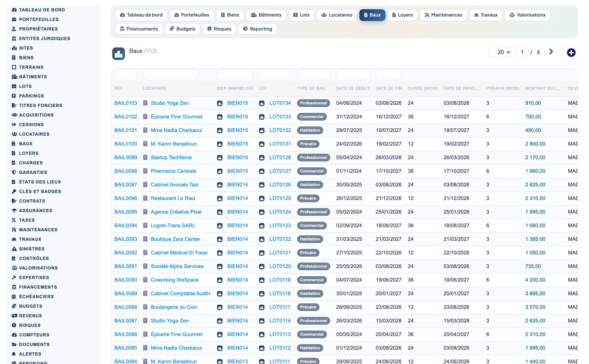
Task: Open the Maintenances tab
Action: 443,15
